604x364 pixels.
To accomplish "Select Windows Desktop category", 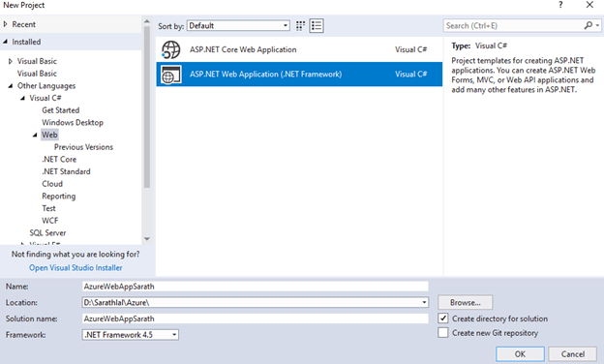I will pos(73,123).
